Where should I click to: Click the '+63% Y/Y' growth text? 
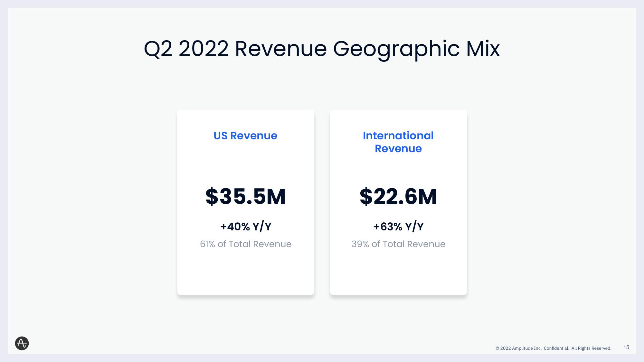(x=398, y=227)
